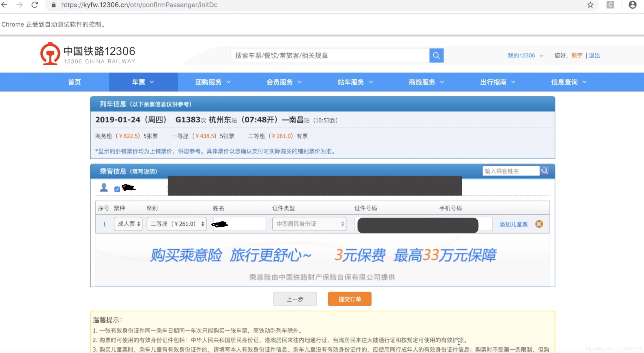Screen dimensions: 644x353
Task: Open the 成人票 ticket type dropdown
Action: click(128, 224)
